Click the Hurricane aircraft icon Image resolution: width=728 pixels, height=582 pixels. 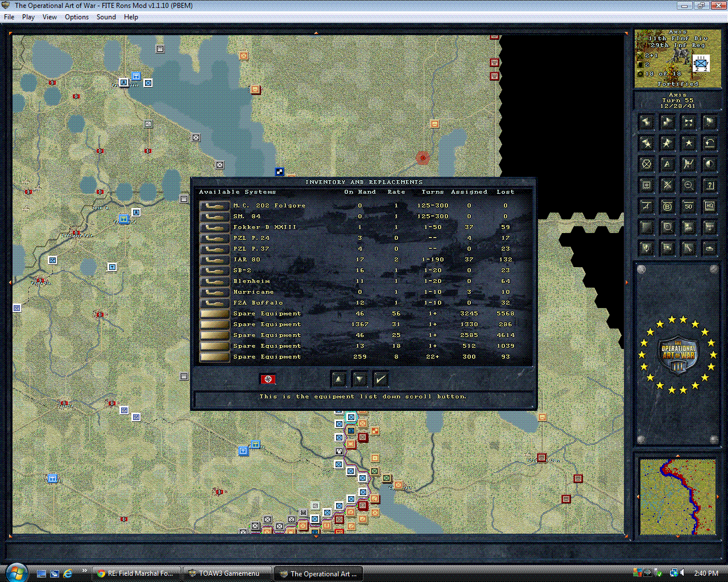tap(214, 292)
